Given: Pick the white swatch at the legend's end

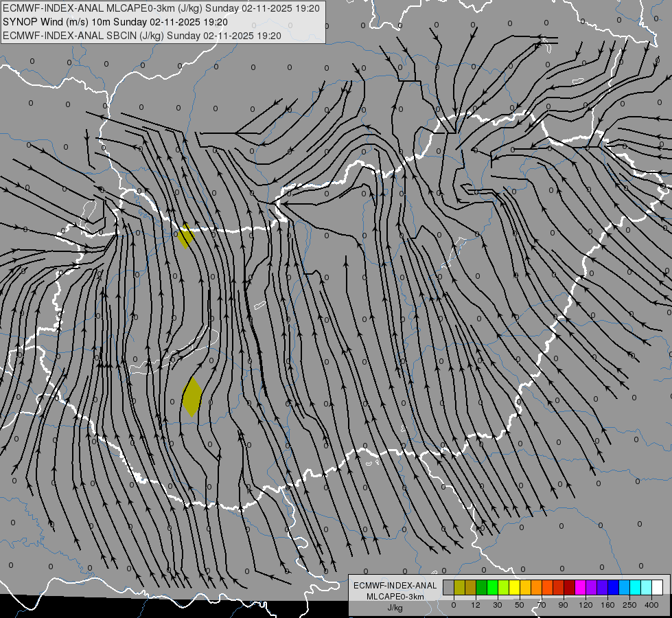Looking at the screenshot, I should click(657, 587).
